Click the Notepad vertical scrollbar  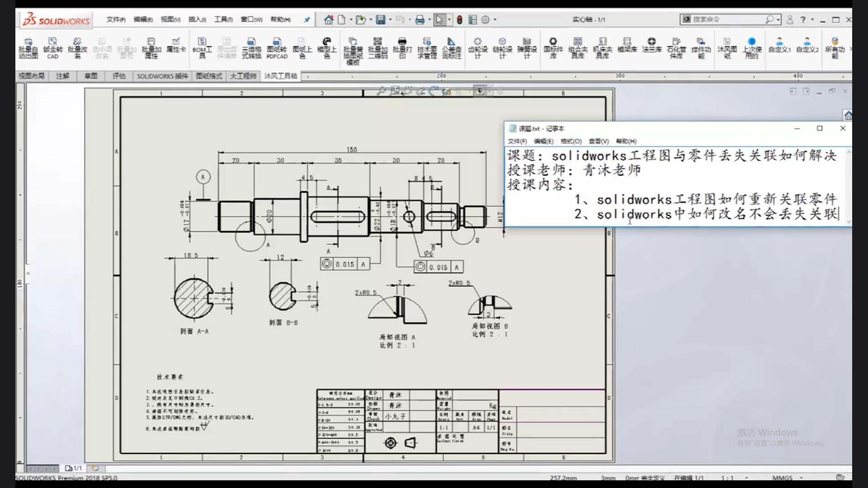[x=849, y=187]
